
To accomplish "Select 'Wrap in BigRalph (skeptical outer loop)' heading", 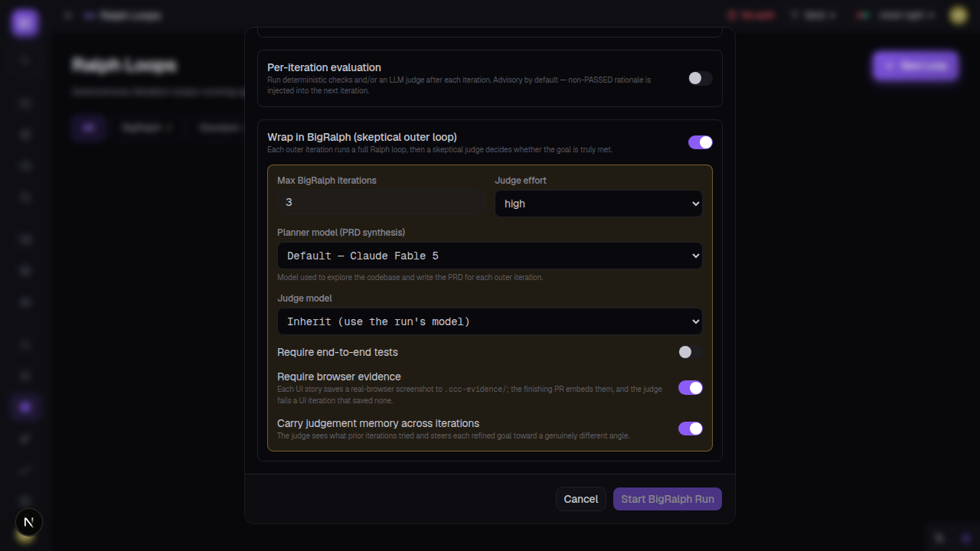I will click(362, 137).
